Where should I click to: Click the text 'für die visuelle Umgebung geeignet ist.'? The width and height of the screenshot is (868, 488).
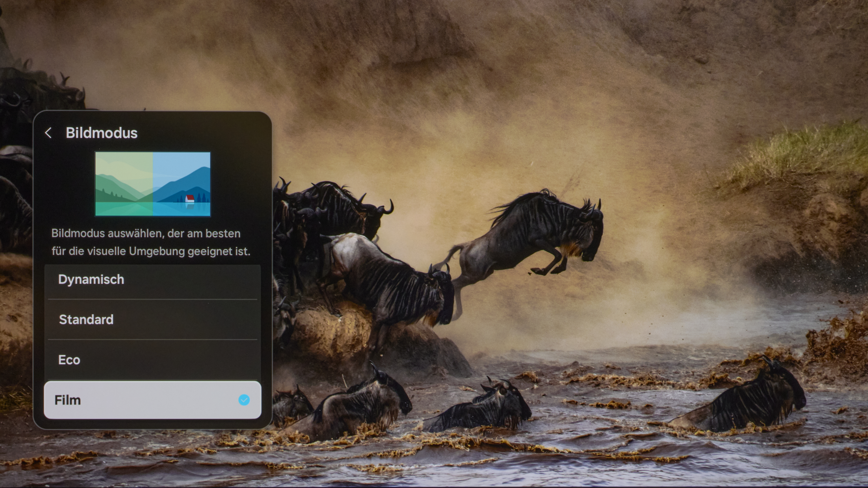click(151, 251)
